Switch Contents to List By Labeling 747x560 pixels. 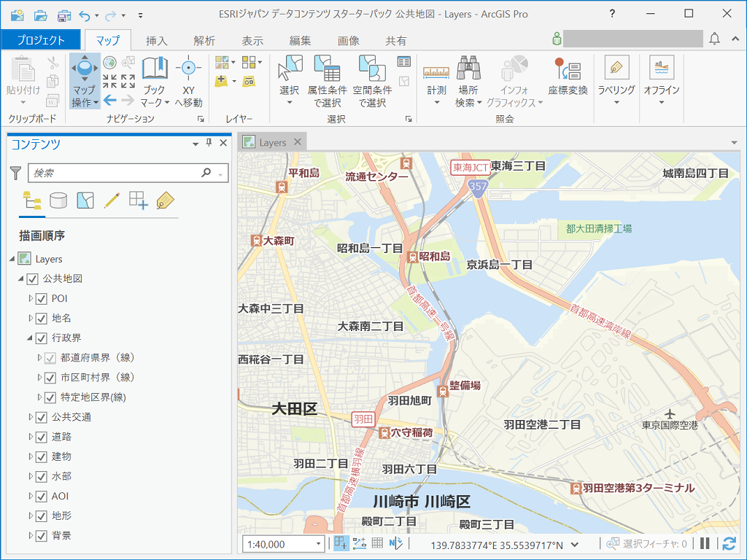pyautogui.click(x=165, y=201)
